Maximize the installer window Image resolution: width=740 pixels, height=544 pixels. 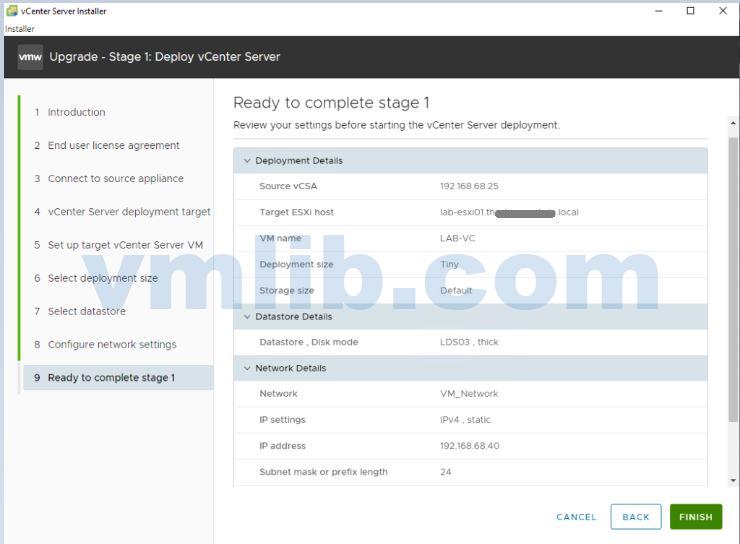(x=690, y=11)
